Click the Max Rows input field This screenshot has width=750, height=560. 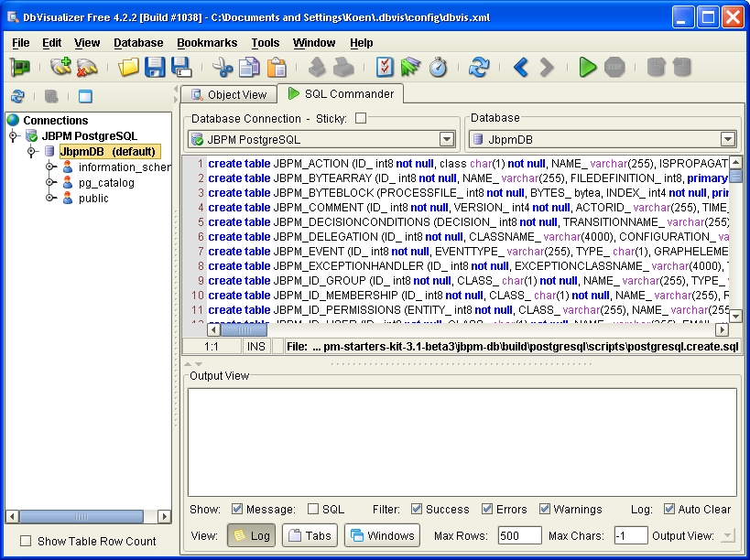pyautogui.click(x=518, y=535)
